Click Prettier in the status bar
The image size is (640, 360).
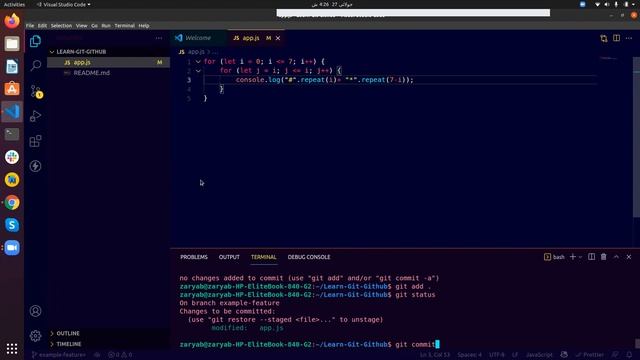589,355
